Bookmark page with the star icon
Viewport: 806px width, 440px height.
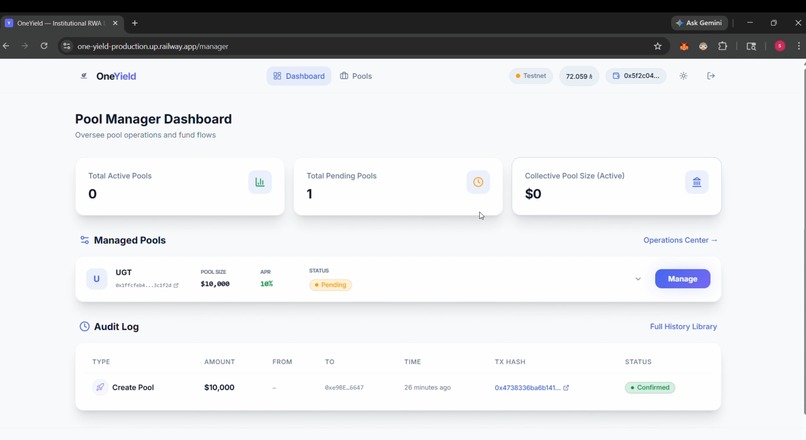(x=657, y=46)
